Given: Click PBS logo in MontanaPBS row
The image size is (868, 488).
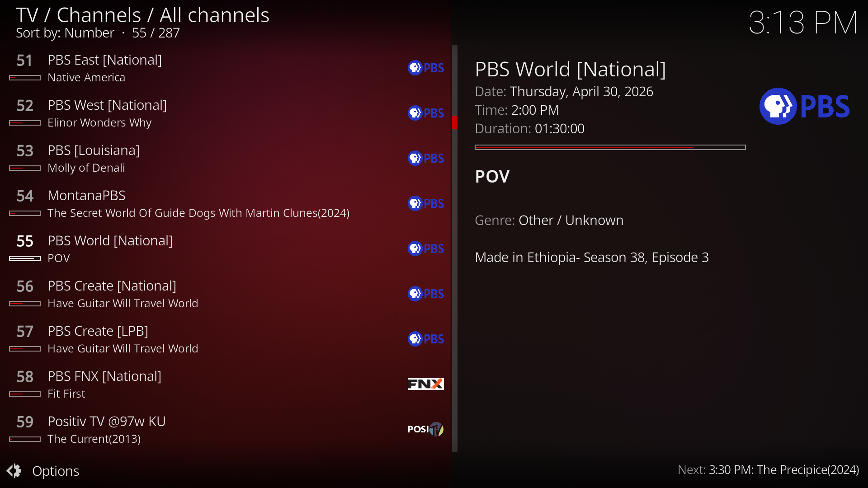Looking at the screenshot, I should tap(426, 203).
